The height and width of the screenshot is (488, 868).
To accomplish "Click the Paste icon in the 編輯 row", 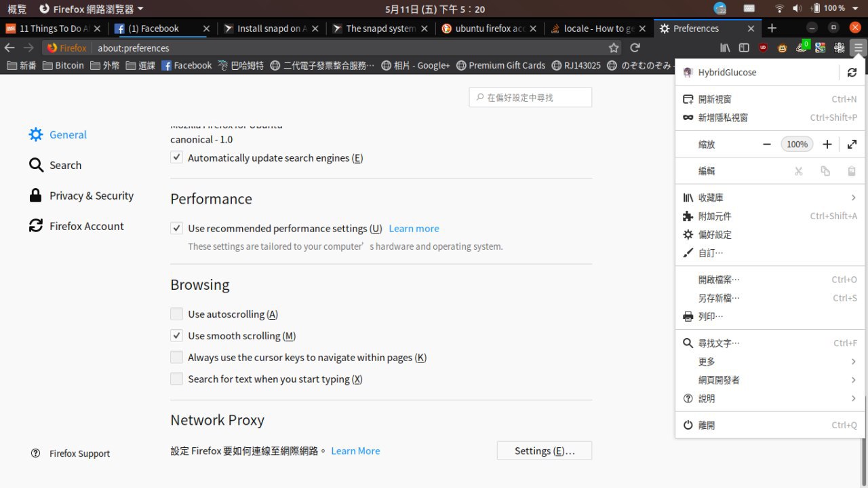I will tap(852, 171).
